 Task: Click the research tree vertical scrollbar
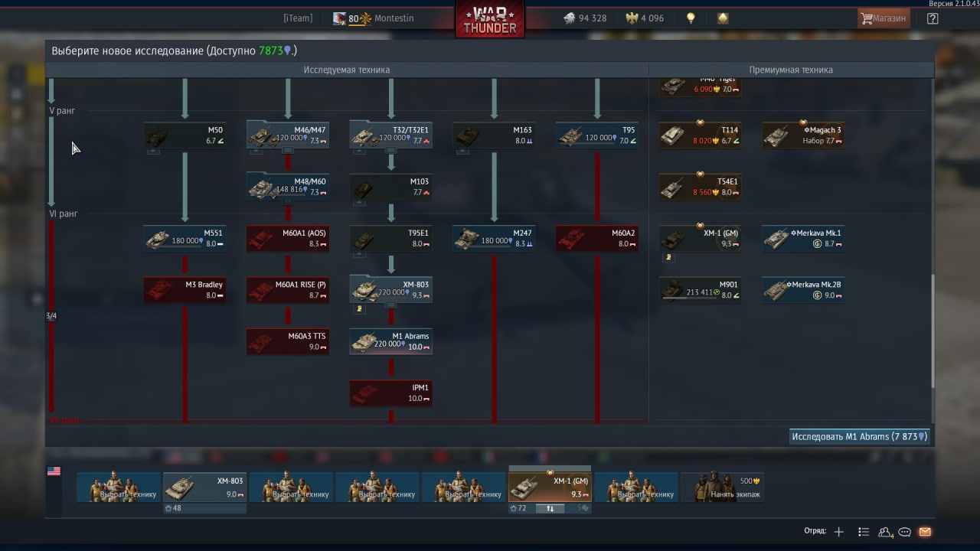[x=932, y=331]
